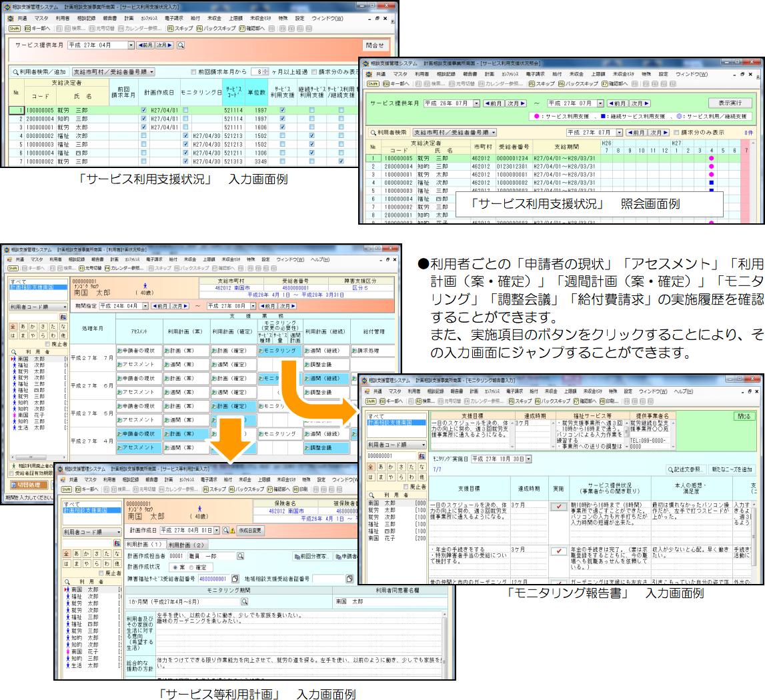
Task: Click 問合せ button in service input window
Action: pos(375,45)
